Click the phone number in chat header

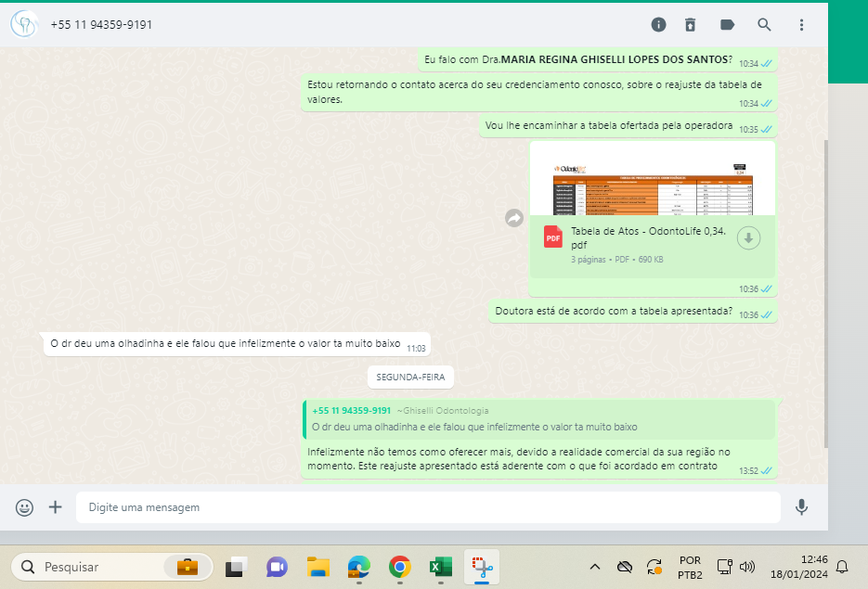[101, 24]
